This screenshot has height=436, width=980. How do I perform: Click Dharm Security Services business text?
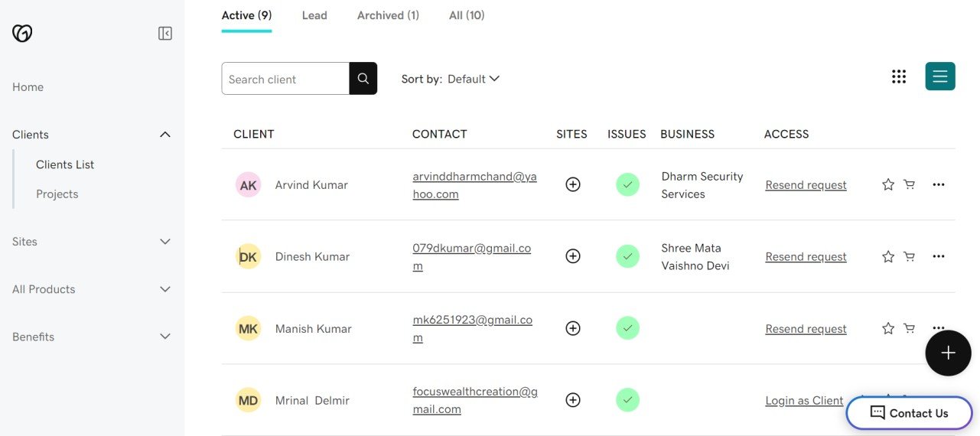702,185
